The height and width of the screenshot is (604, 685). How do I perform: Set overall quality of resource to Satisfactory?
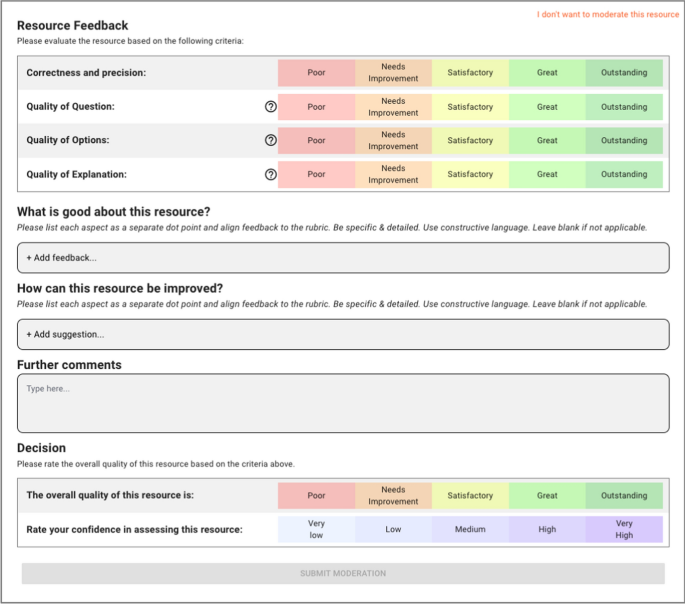[470, 496]
